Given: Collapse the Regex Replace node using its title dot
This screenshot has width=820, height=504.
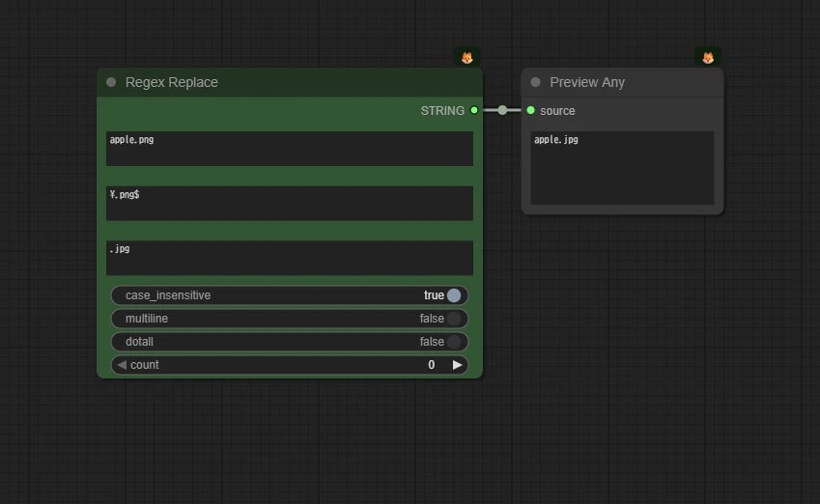Looking at the screenshot, I should click(111, 82).
